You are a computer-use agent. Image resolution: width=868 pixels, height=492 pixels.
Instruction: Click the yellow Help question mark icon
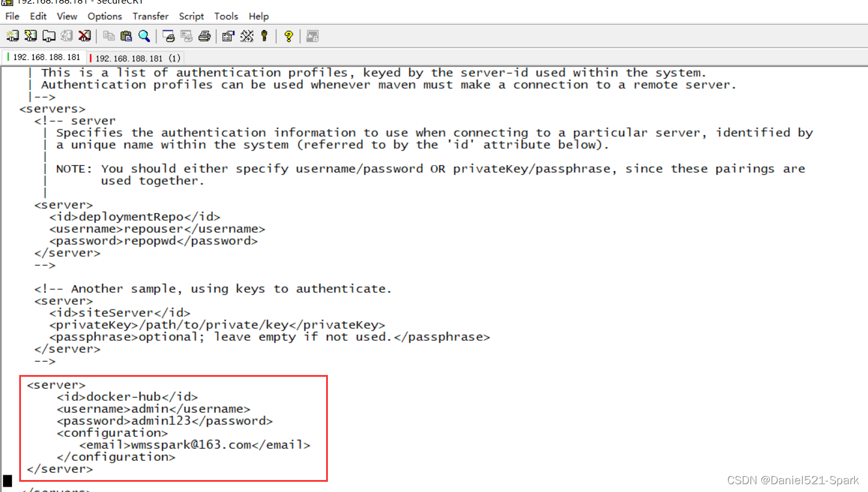click(288, 36)
